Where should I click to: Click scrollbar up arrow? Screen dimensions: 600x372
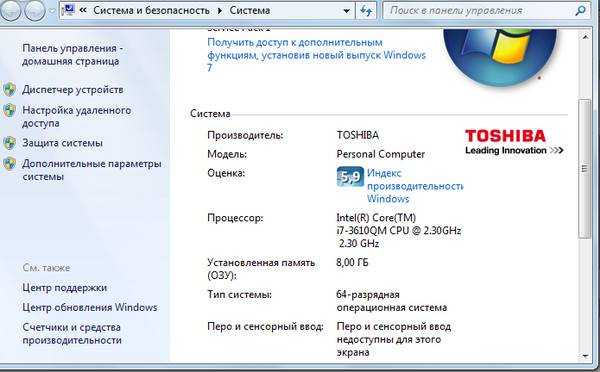(585, 37)
